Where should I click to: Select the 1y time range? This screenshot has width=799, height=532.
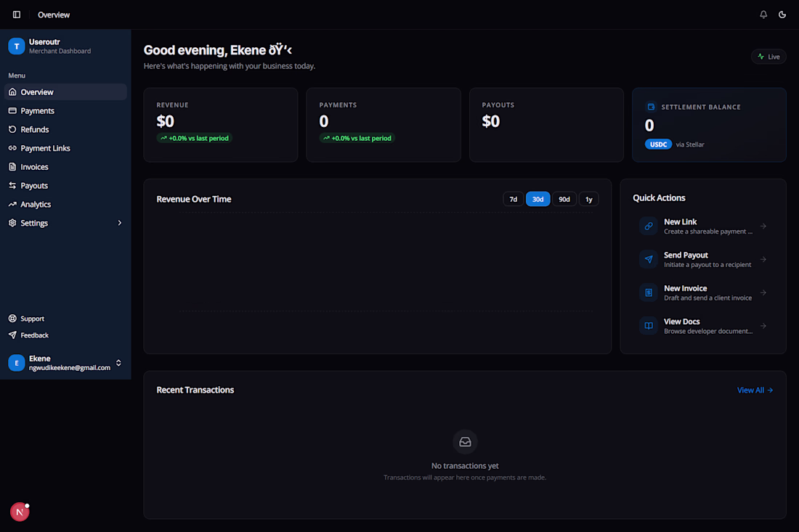588,199
